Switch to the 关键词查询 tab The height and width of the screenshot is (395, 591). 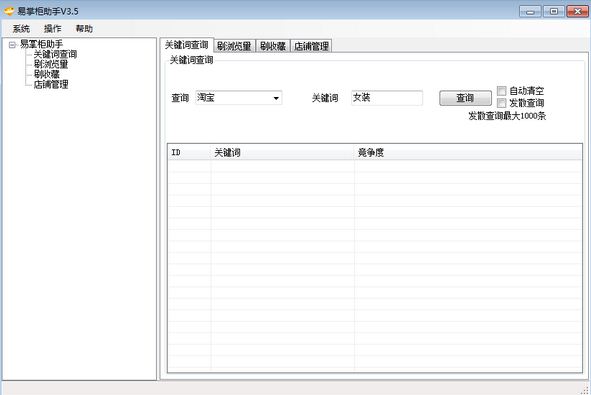coord(187,45)
